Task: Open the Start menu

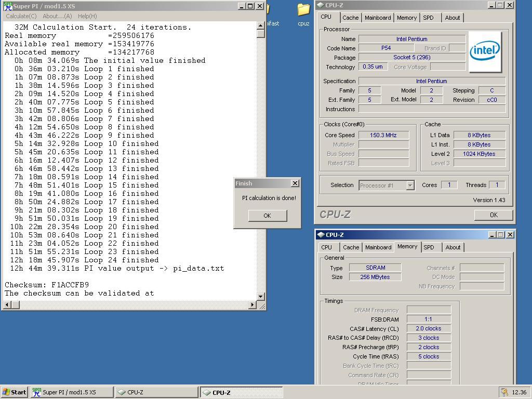Action: [14, 392]
